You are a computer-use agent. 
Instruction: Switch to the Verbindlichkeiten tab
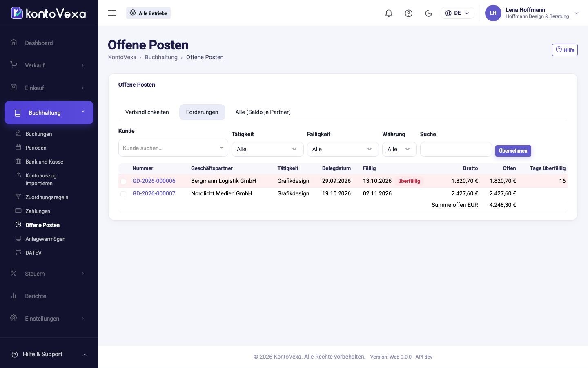coord(147,112)
